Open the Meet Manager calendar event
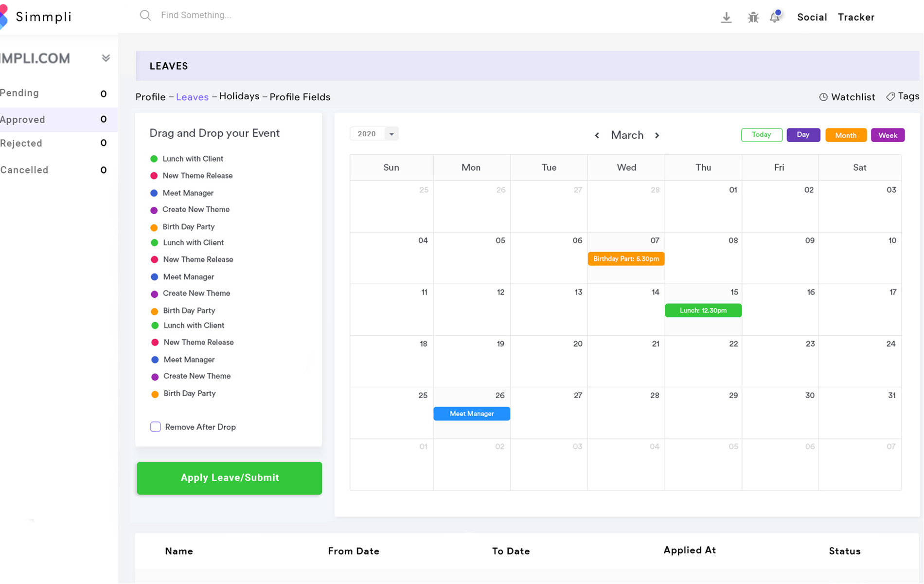This screenshot has height=584, width=924. pos(471,414)
